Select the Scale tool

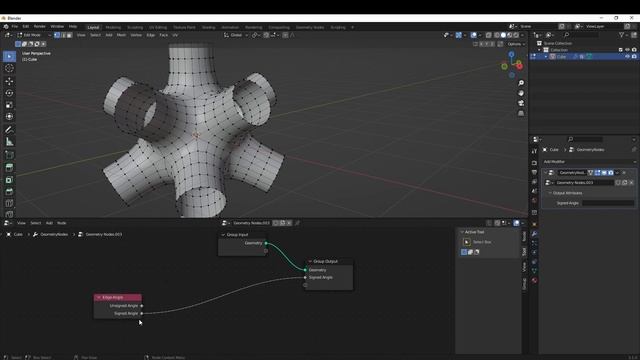(9, 105)
